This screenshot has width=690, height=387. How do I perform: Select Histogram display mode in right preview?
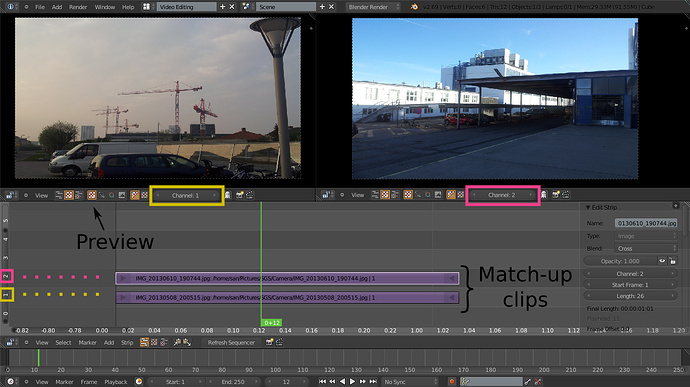(438, 195)
